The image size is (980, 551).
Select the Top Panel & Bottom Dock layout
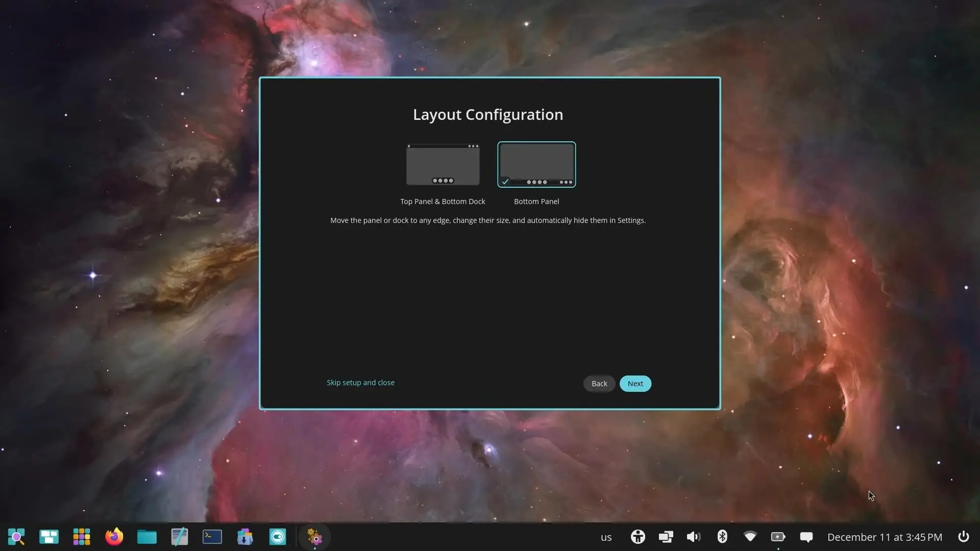(443, 165)
